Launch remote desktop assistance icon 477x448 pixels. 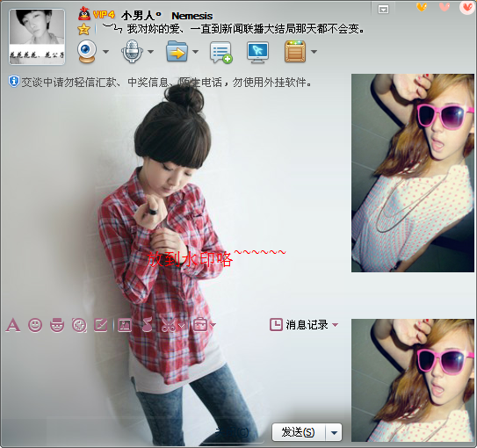(257, 53)
